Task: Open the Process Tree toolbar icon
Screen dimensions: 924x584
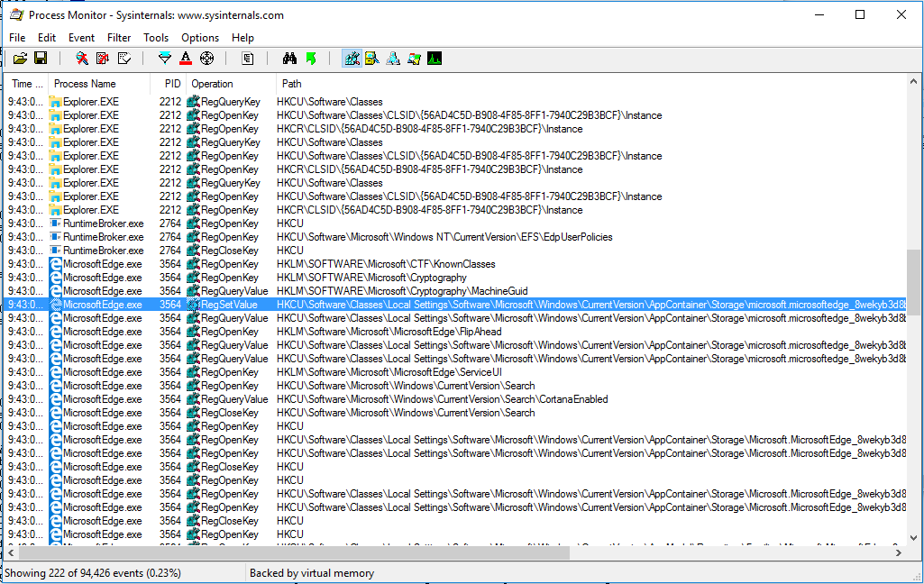Action: [x=248, y=59]
